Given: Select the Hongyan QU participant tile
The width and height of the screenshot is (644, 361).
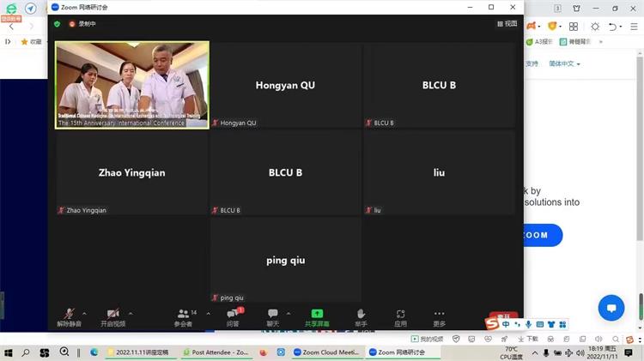Looking at the screenshot, I should tap(285, 85).
